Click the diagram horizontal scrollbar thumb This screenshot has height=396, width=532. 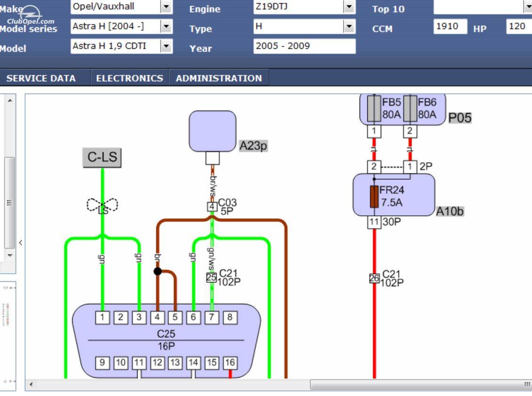tap(421, 384)
